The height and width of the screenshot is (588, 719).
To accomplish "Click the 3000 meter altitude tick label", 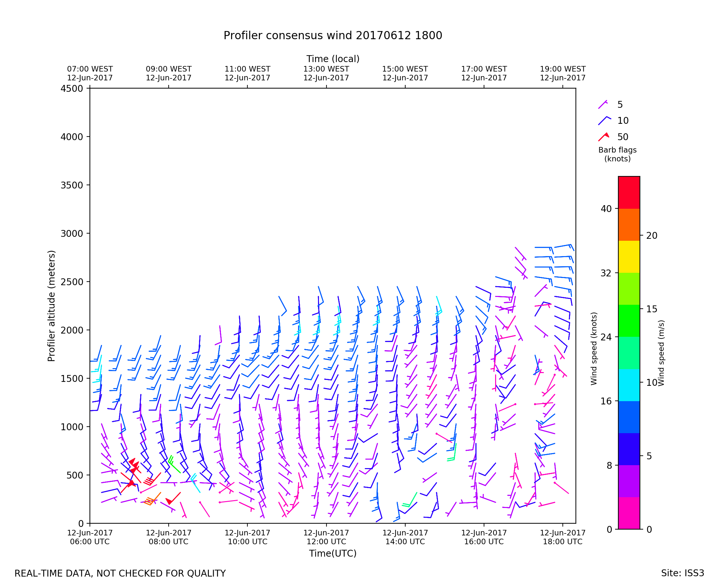I will [x=72, y=234].
